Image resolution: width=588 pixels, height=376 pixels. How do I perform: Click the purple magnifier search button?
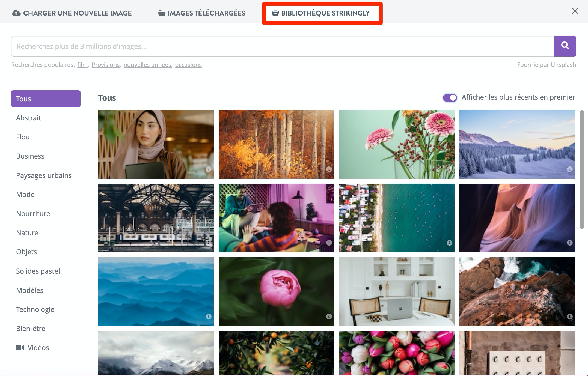tap(565, 46)
